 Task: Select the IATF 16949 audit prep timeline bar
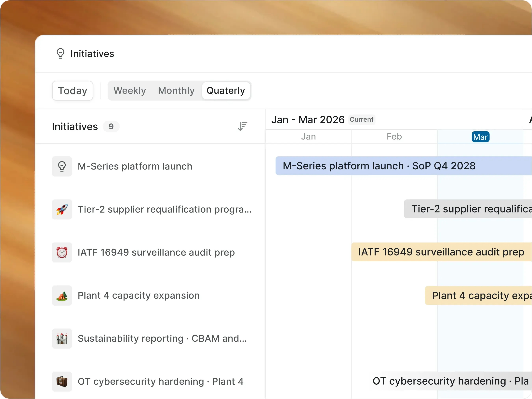tap(442, 252)
